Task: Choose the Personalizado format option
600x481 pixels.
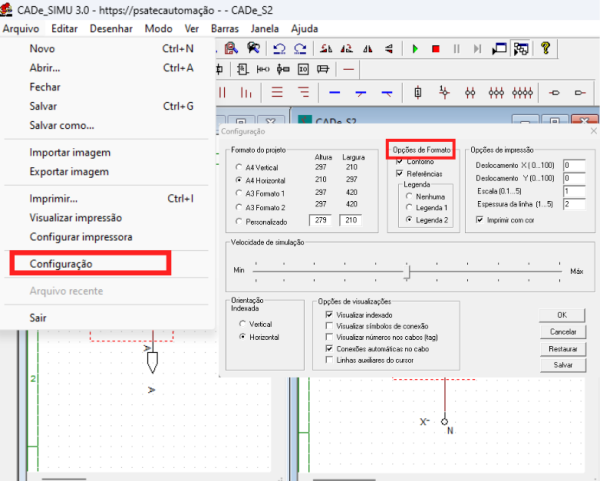Action: coord(239,222)
